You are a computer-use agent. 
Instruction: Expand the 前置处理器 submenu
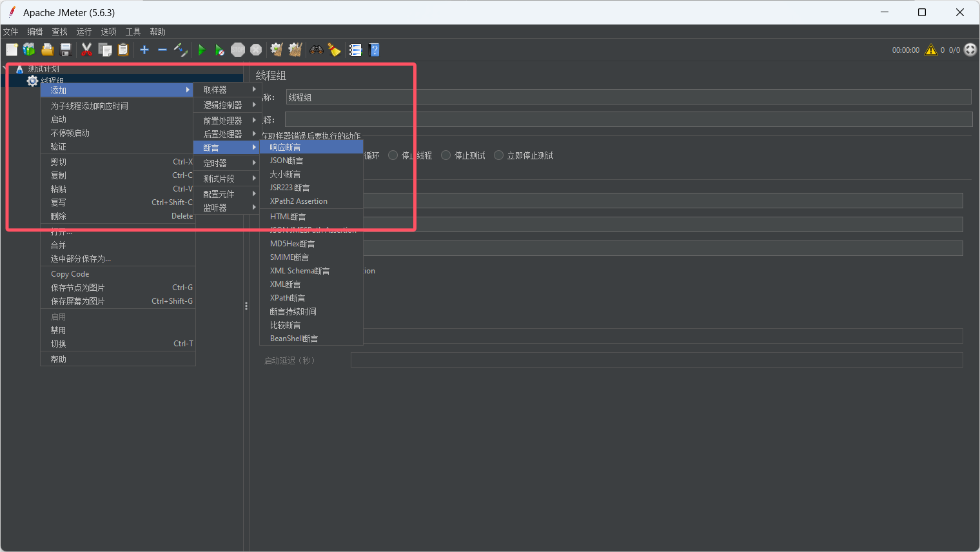click(227, 121)
